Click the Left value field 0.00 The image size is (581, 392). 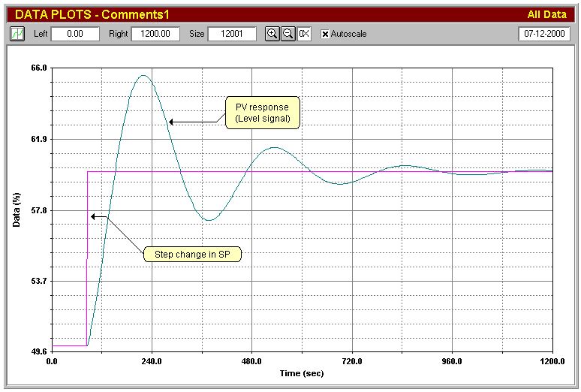click(x=75, y=34)
